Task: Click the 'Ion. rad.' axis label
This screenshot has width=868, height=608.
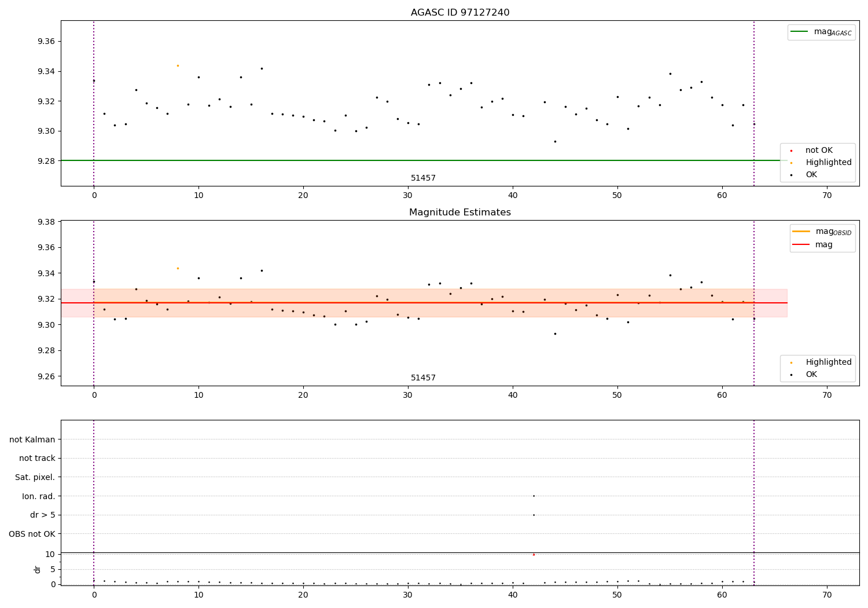Action: tap(39, 496)
